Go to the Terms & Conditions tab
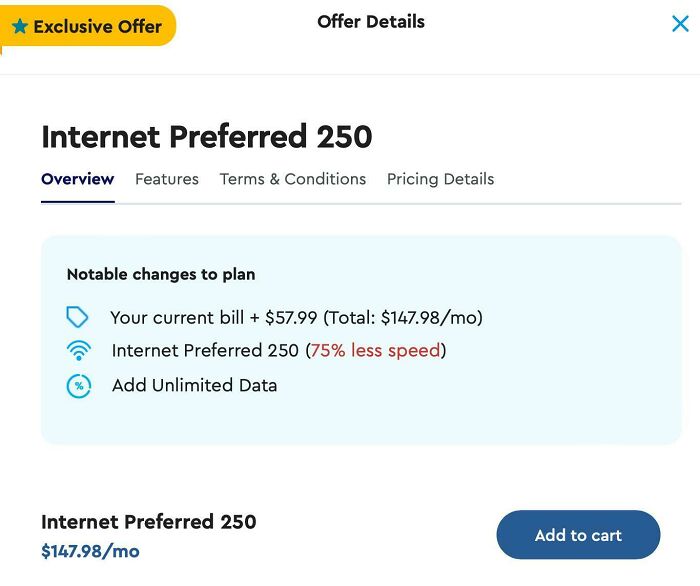The image size is (700, 586). pos(293,179)
